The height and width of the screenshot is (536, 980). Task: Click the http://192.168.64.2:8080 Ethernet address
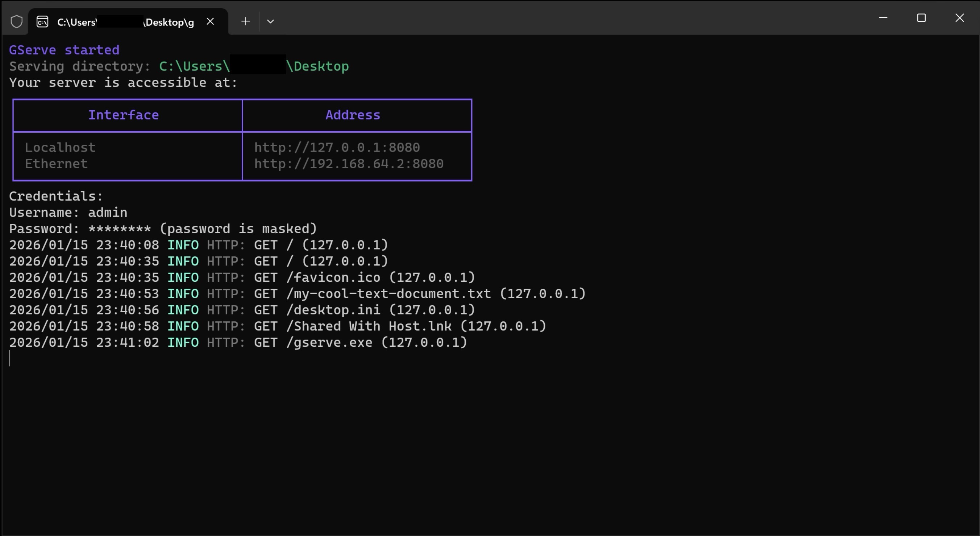pyautogui.click(x=349, y=164)
